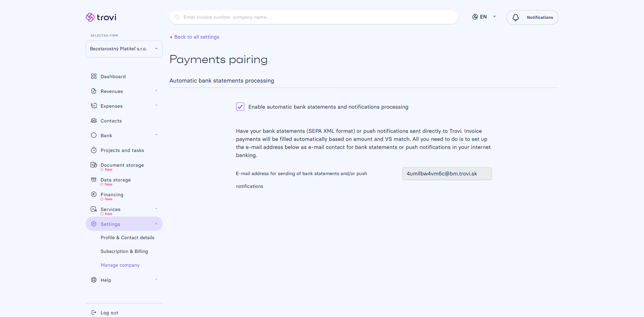
Task: Open the selected firm dropdown
Action: (124, 49)
